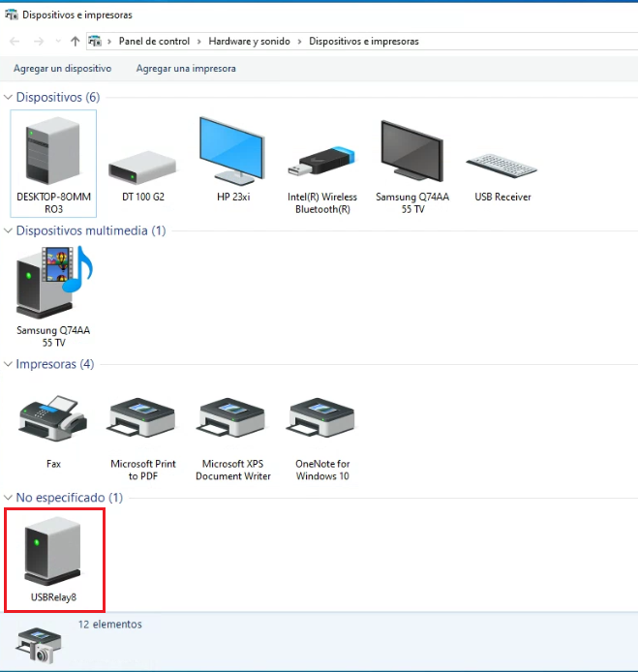
Task: Click the Microsoft Print to PDF label
Action: pos(143,470)
